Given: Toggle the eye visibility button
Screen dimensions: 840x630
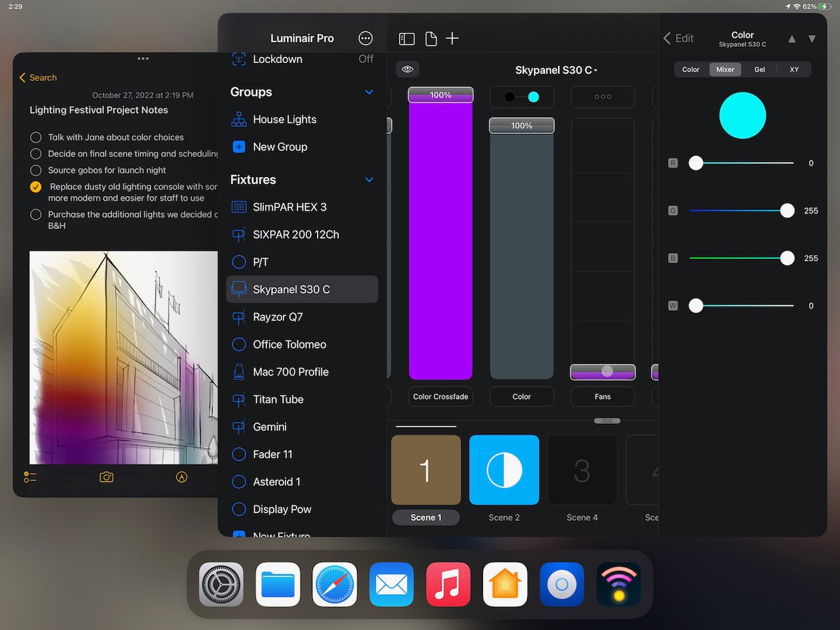Looking at the screenshot, I should pyautogui.click(x=407, y=69).
